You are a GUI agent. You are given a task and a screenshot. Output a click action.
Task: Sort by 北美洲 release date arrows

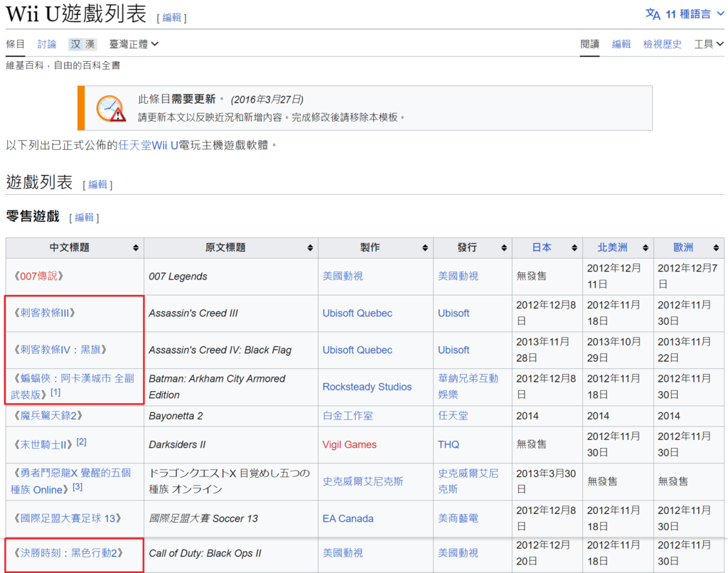click(646, 248)
